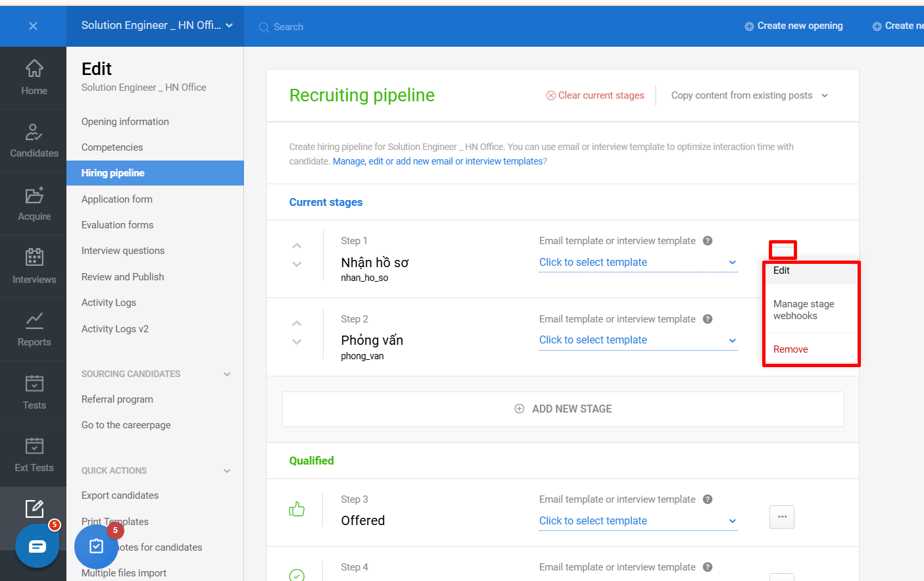This screenshot has height=581, width=924.
Task: Click the thumbs-up icon of Offered stage
Action: [297, 509]
